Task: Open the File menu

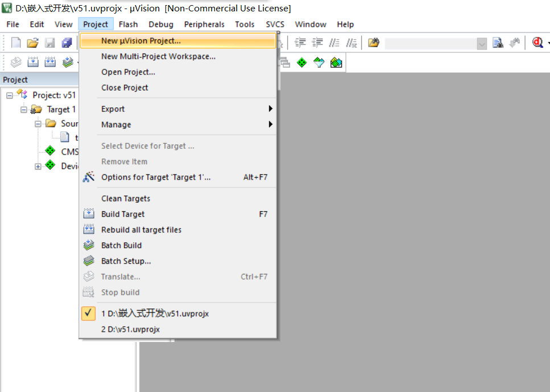Action: point(13,24)
